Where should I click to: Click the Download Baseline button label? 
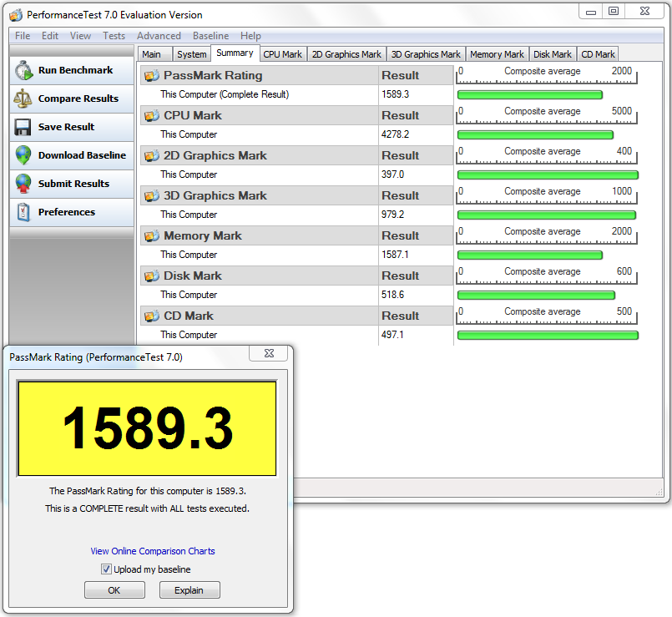[83, 155]
